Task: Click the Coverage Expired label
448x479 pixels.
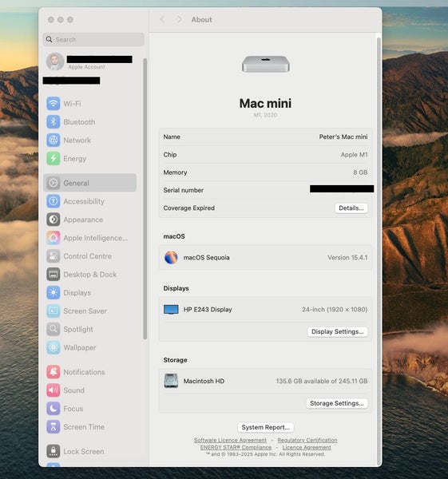Action: click(x=188, y=208)
